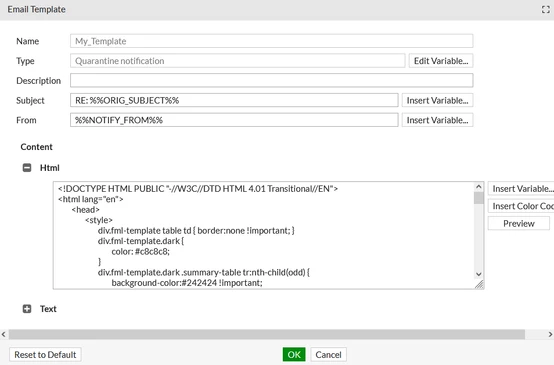The width and height of the screenshot is (554, 365).
Task: Click the horizontal scrollbar right arrow
Action: pyautogui.click(x=550, y=334)
